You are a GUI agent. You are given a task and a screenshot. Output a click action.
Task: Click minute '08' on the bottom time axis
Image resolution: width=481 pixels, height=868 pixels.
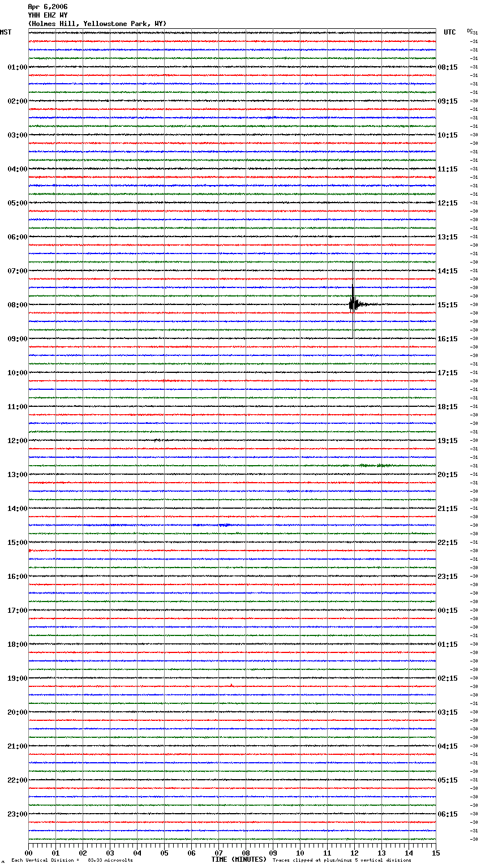246,853
